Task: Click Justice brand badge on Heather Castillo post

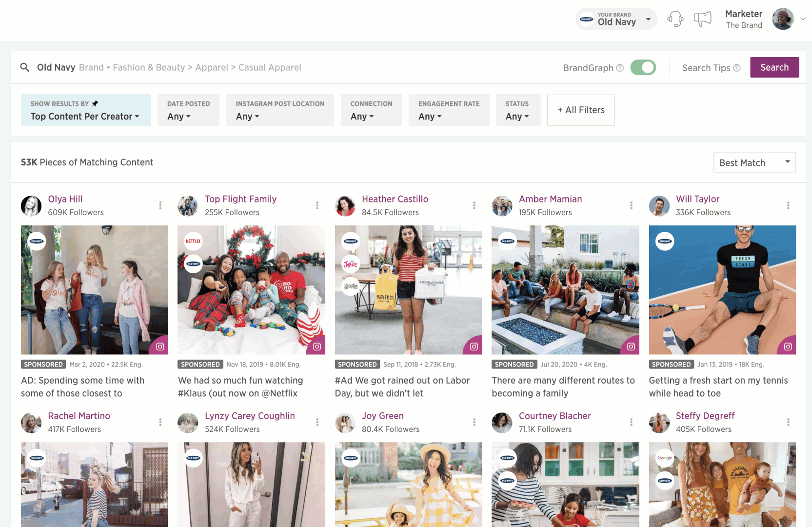Action: pyautogui.click(x=350, y=264)
